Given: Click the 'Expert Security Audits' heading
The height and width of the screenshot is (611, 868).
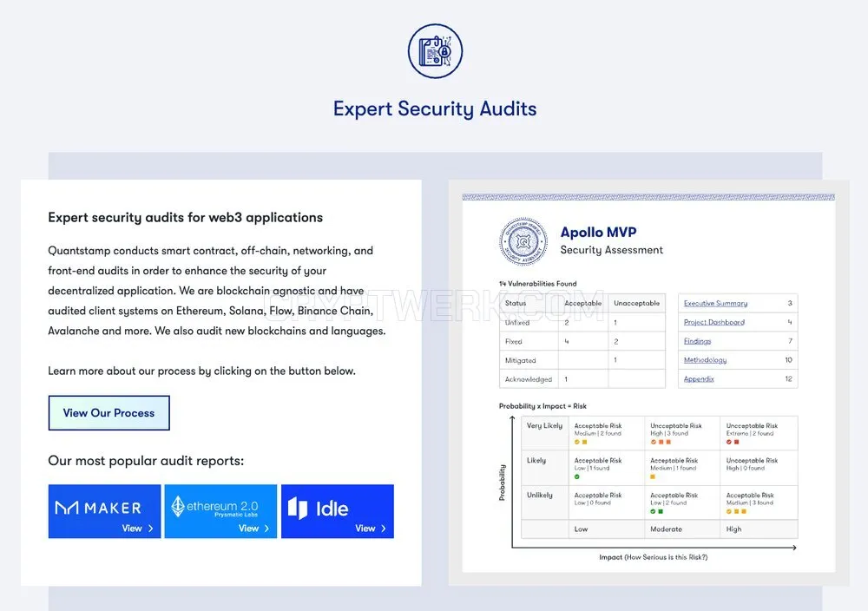Looking at the screenshot, I should click(x=435, y=109).
